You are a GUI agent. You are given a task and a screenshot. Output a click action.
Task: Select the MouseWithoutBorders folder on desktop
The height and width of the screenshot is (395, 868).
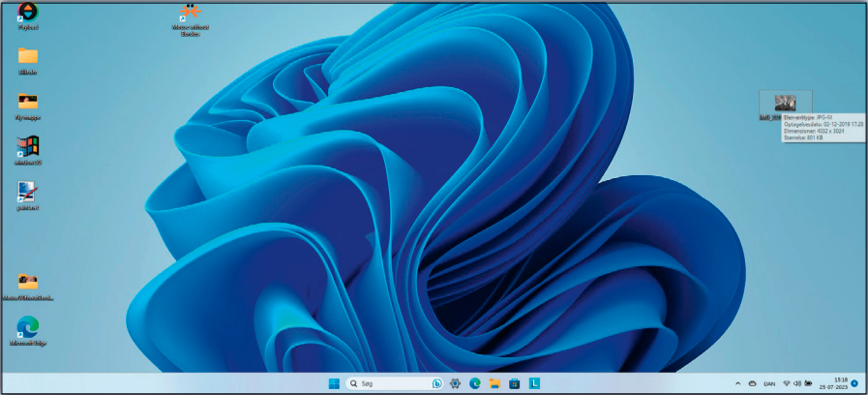[28, 283]
